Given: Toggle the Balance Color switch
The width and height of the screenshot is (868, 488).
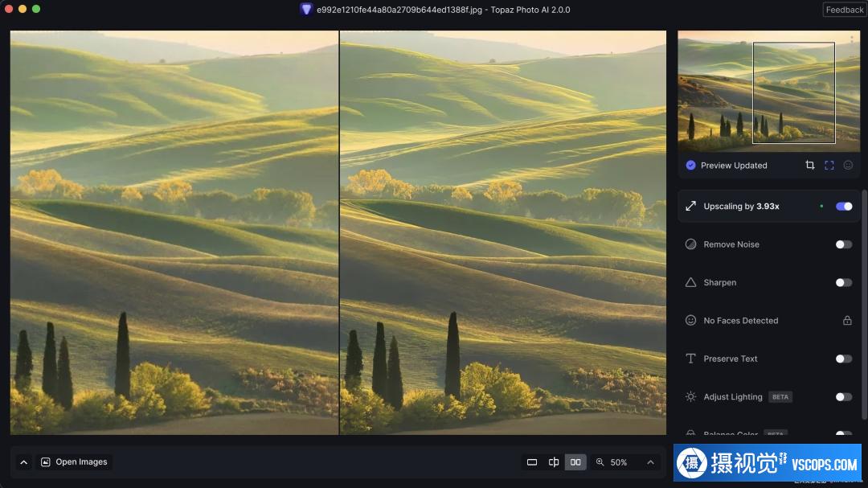Looking at the screenshot, I should click(x=844, y=433).
